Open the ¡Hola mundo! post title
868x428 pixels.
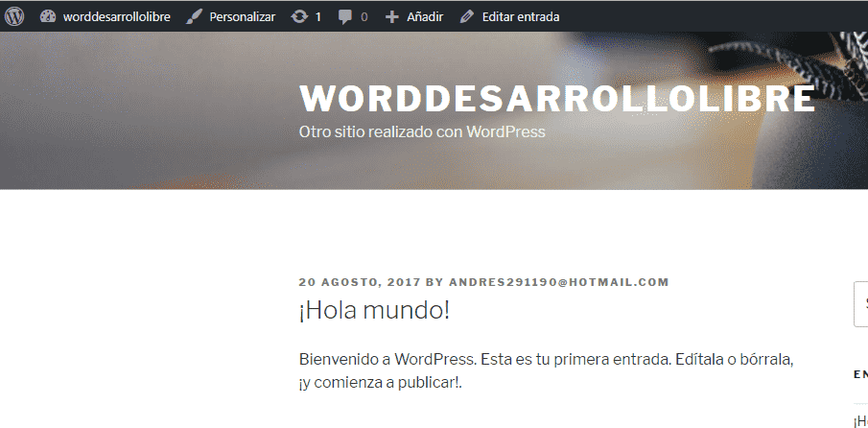[x=374, y=311]
